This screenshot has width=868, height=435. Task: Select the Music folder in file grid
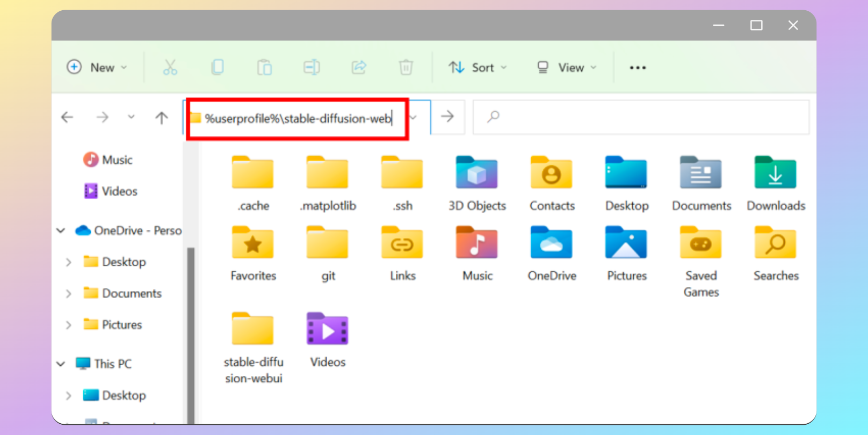click(477, 253)
